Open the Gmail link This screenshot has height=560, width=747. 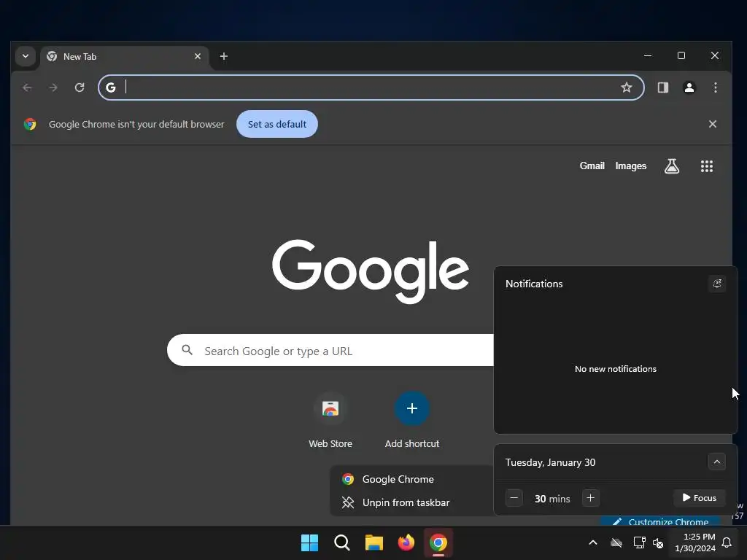click(x=592, y=166)
